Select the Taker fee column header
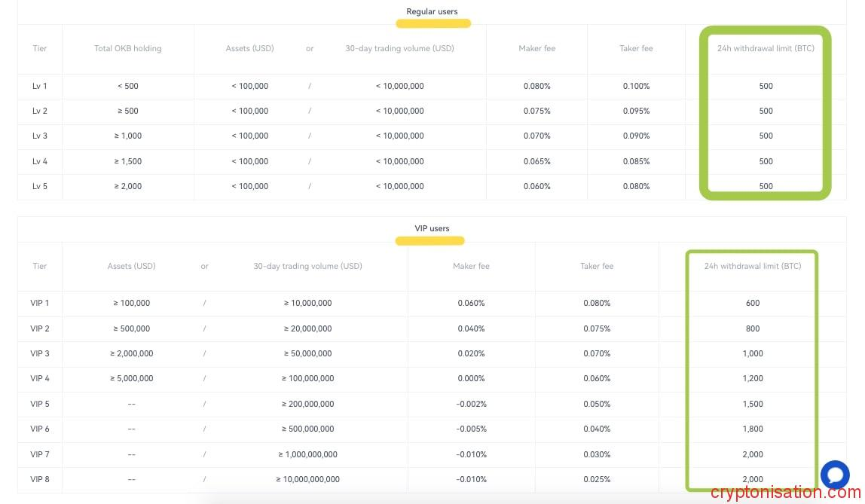This screenshot has width=865, height=504. [636, 48]
